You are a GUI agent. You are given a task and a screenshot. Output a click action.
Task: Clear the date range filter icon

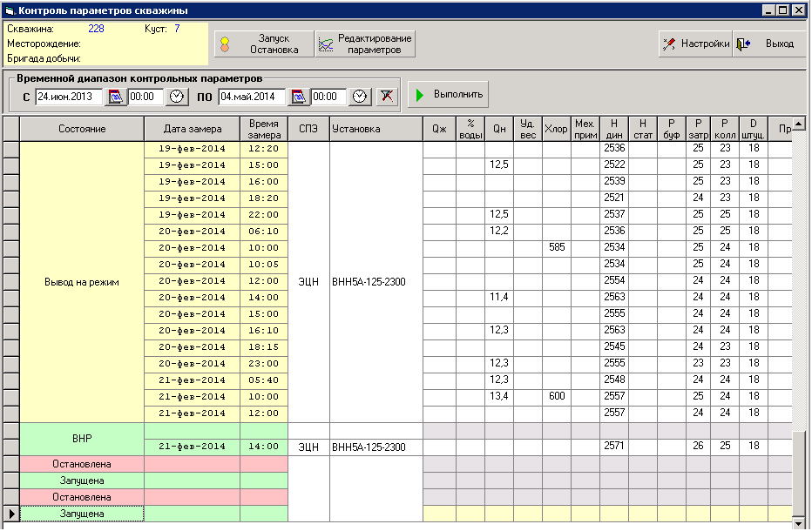387,97
